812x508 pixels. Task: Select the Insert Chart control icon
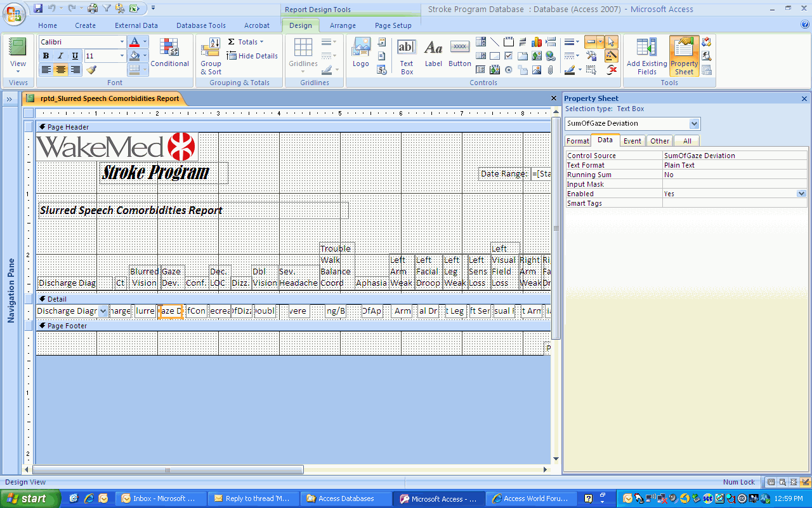coord(537,42)
